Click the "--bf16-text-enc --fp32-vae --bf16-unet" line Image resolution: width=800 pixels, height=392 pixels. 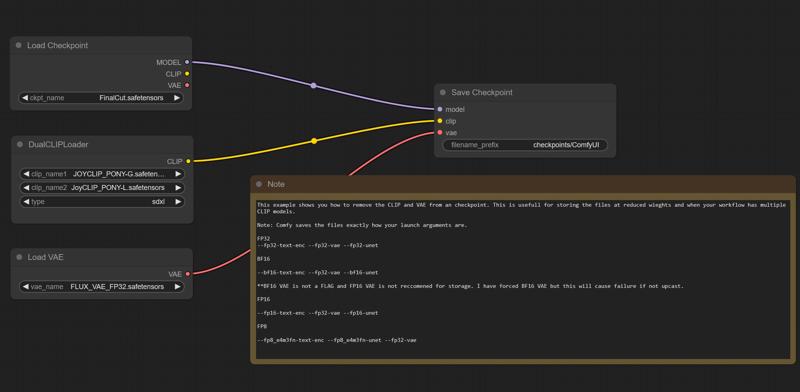click(x=318, y=273)
